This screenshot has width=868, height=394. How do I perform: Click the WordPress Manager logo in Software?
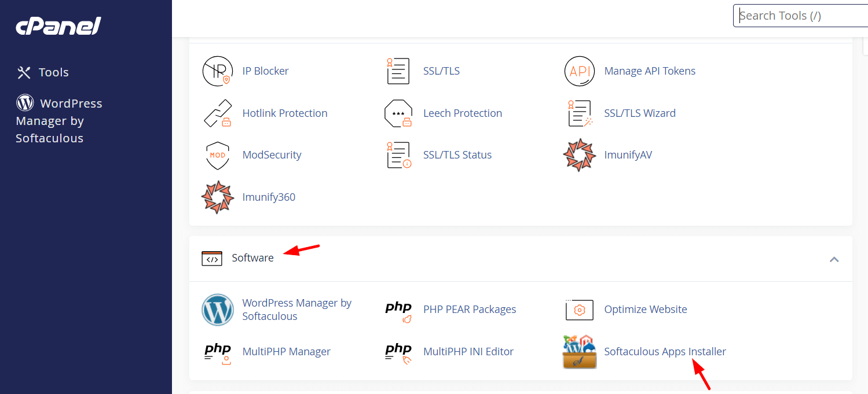(x=218, y=310)
